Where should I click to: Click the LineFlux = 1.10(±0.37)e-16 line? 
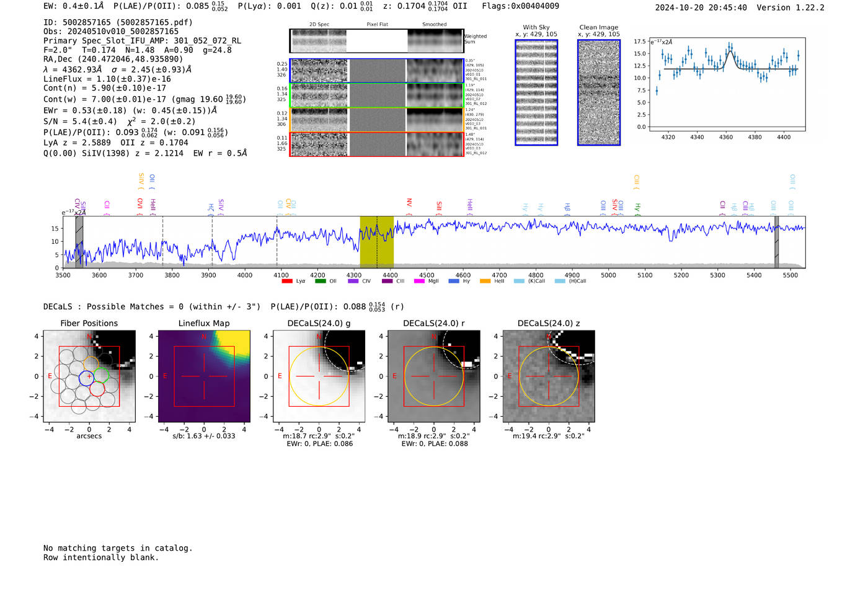point(107,79)
